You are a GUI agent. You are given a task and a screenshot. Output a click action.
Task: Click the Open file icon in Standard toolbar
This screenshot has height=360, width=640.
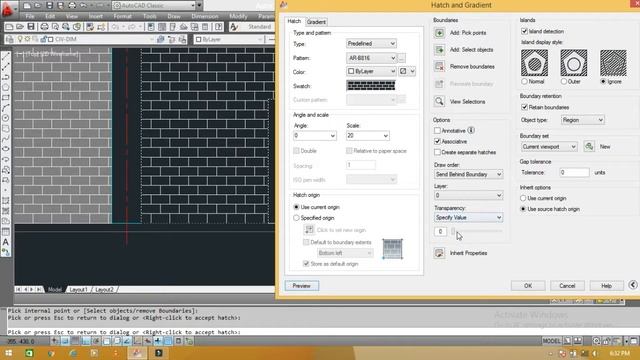pos(20,27)
